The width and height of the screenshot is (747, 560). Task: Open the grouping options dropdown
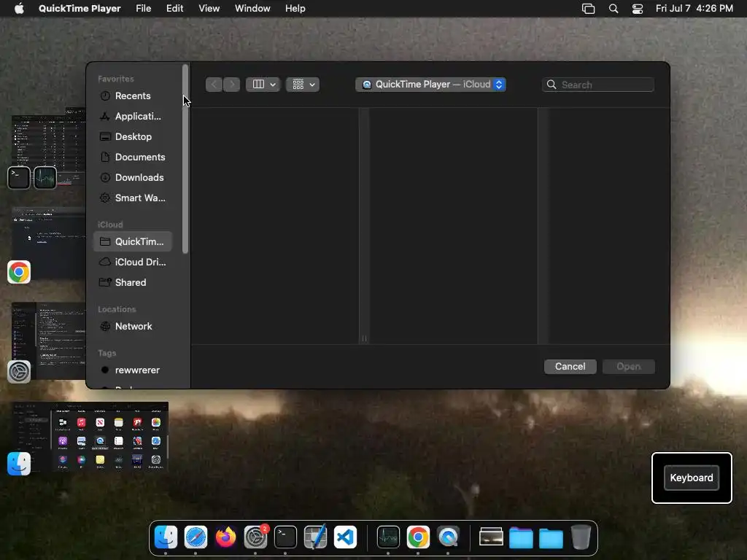(303, 85)
